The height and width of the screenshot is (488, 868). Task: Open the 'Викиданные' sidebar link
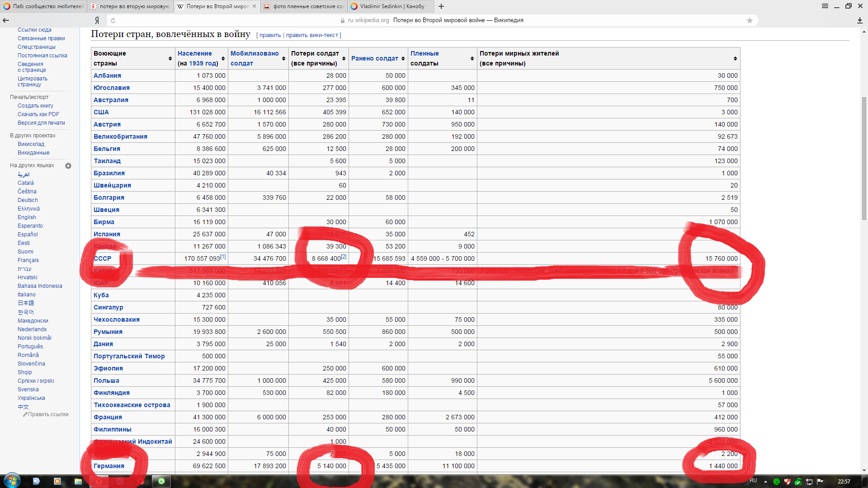coord(33,153)
